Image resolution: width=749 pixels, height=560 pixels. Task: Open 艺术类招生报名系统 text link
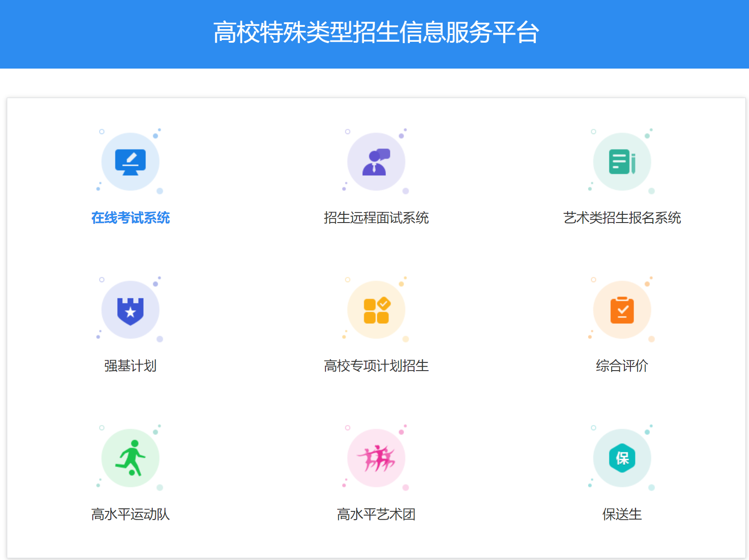tap(622, 218)
